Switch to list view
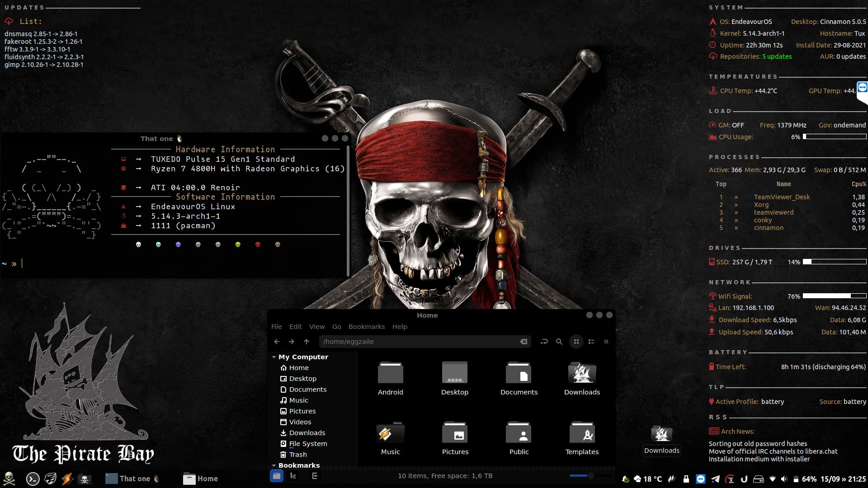The image size is (868, 488). (x=591, y=342)
